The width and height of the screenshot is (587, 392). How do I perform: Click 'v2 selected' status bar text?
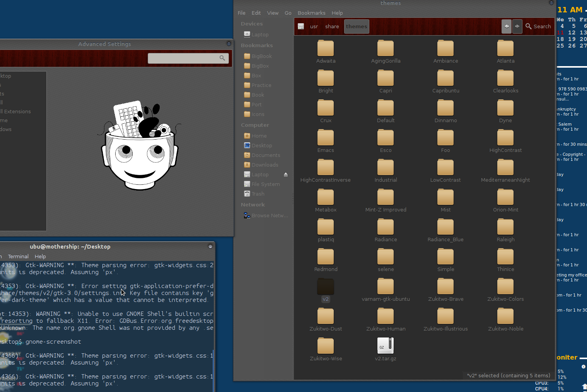point(509,376)
